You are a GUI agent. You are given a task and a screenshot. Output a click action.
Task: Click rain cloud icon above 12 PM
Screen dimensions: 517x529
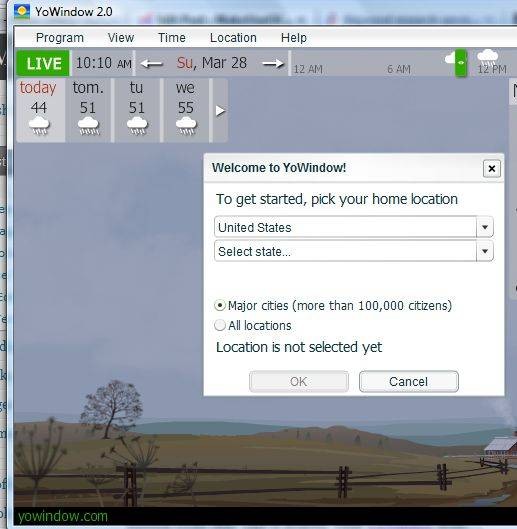(x=488, y=57)
